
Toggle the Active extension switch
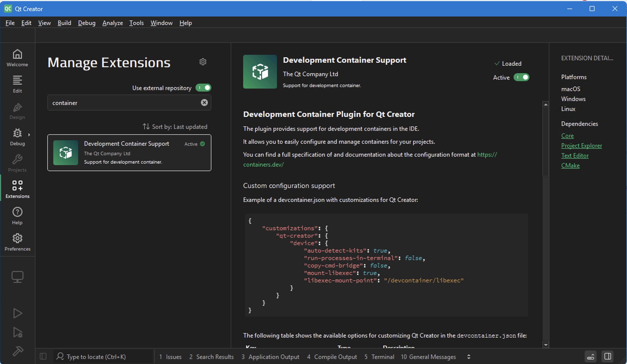521,77
